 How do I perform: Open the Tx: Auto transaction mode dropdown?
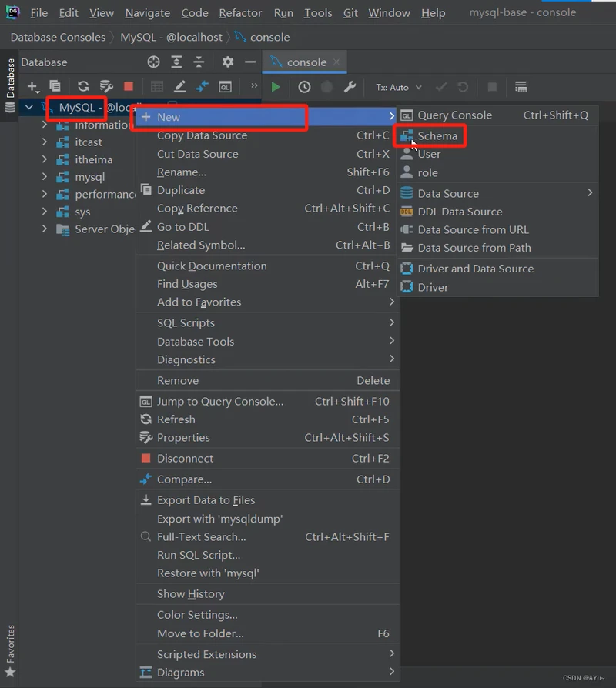[x=399, y=87]
